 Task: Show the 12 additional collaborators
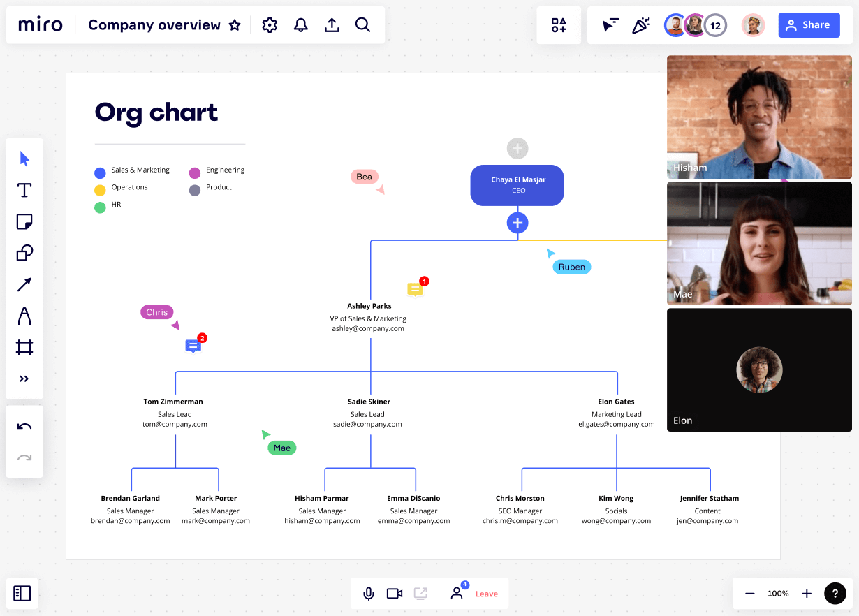click(x=715, y=26)
